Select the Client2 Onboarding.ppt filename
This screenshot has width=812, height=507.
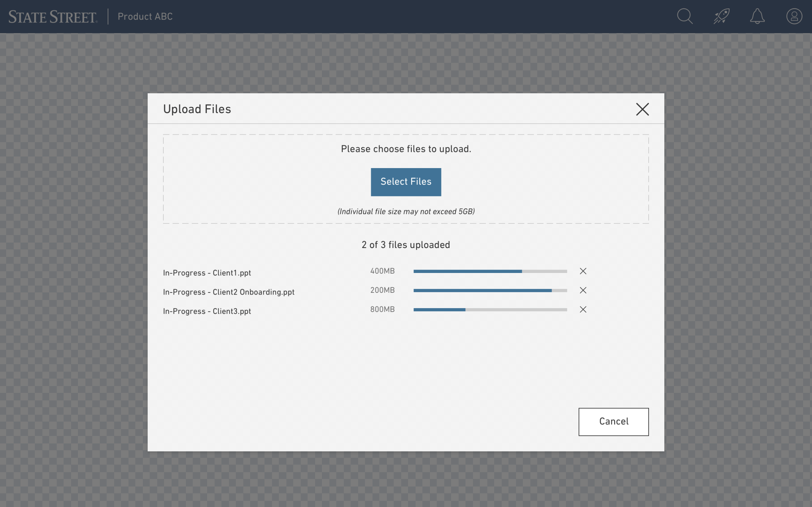[228, 292]
